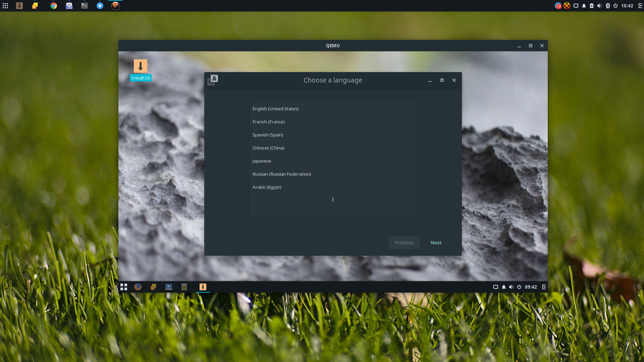This screenshot has width=644, height=362.
Task: Select Japanese language
Action: pos(333,161)
